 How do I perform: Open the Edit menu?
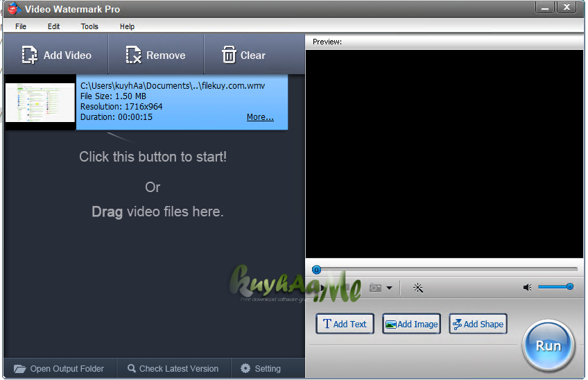coord(53,26)
